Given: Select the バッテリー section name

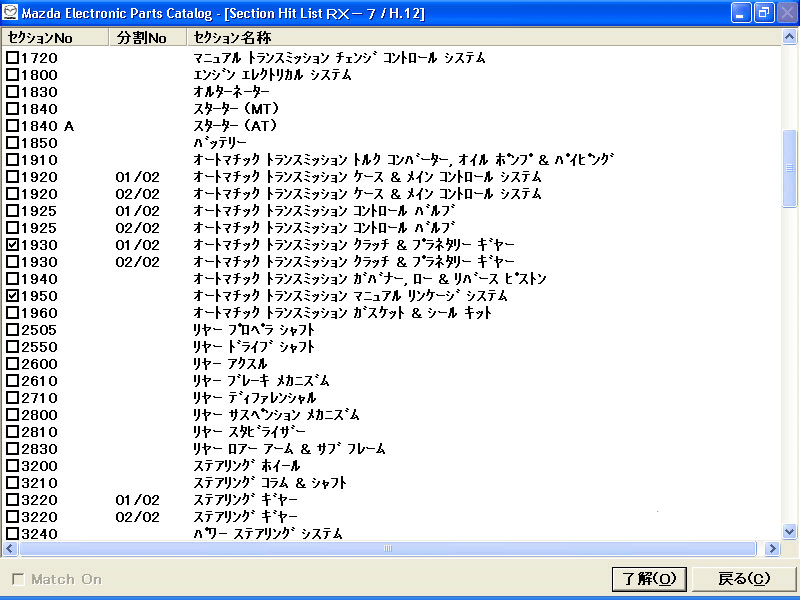Looking at the screenshot, I should [x=220, y=143].
